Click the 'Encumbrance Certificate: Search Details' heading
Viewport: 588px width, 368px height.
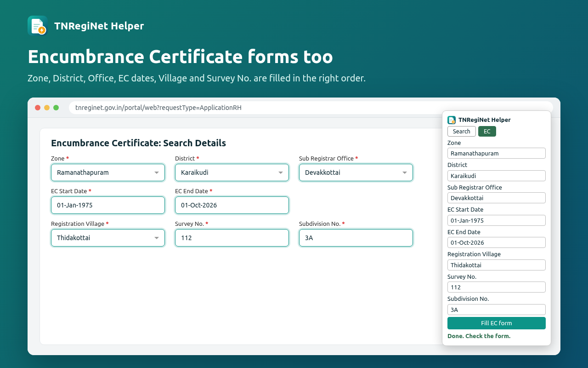[138, 143]
